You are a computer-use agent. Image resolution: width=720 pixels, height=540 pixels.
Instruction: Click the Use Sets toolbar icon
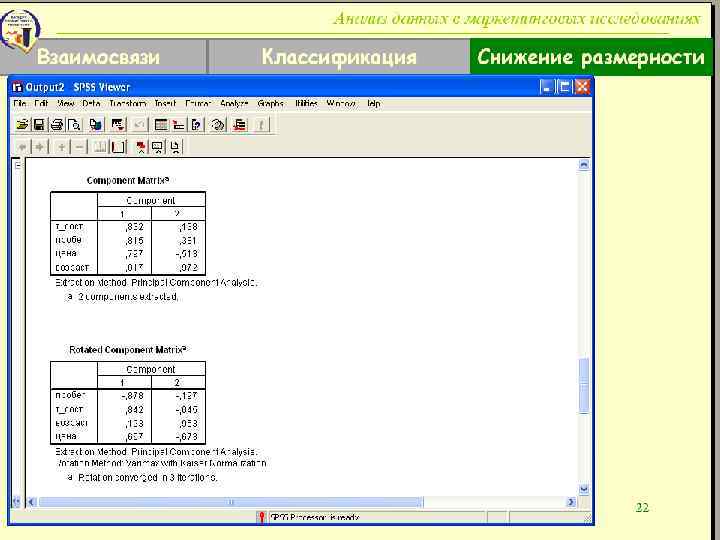click(218, 124)
